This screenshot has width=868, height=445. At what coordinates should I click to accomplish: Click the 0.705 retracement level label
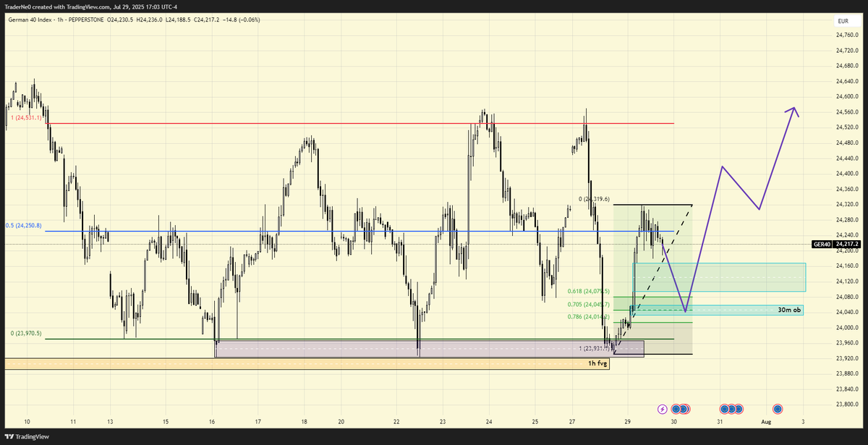pyautogui.click(x=589, y=304)
